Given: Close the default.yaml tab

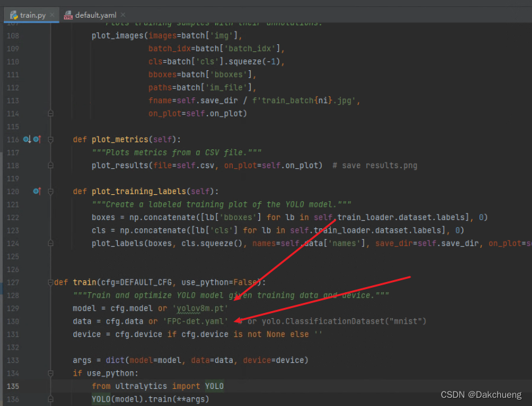Looking at the screenshot, I should pyautogui.click(x=123, y=15).
